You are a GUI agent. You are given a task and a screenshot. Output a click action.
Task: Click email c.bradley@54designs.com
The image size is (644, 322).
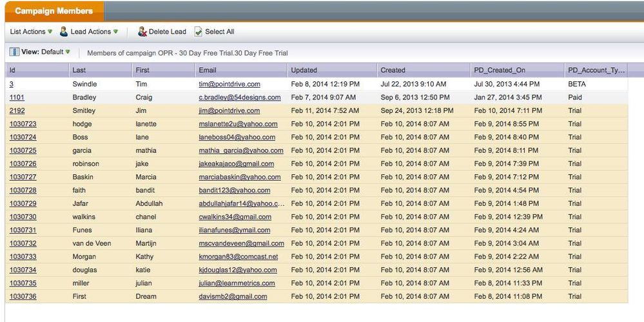[239, 97]
